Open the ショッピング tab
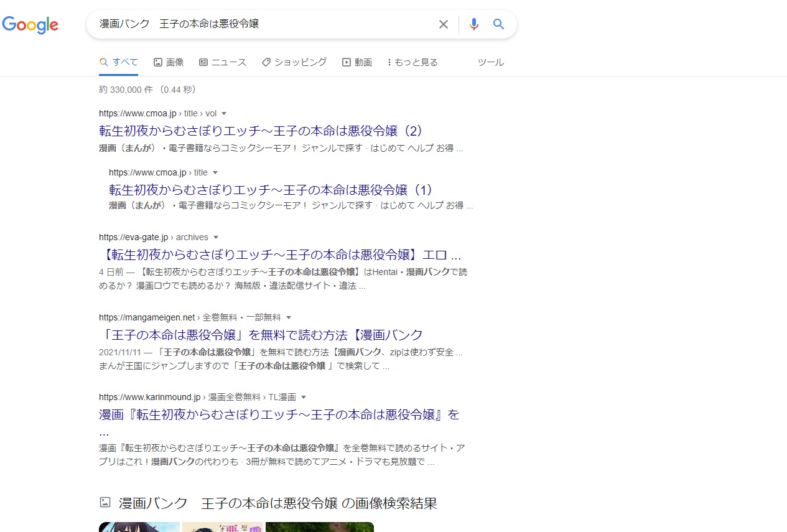 [294, 62]
